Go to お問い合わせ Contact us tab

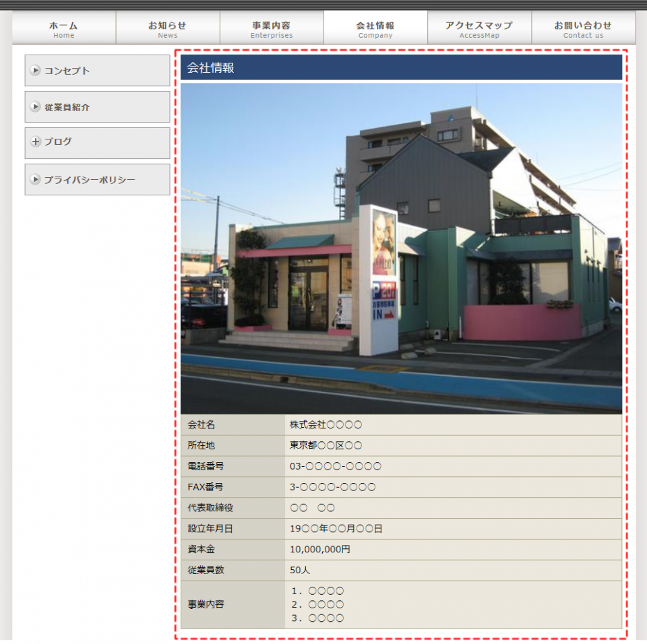point(584,28)
